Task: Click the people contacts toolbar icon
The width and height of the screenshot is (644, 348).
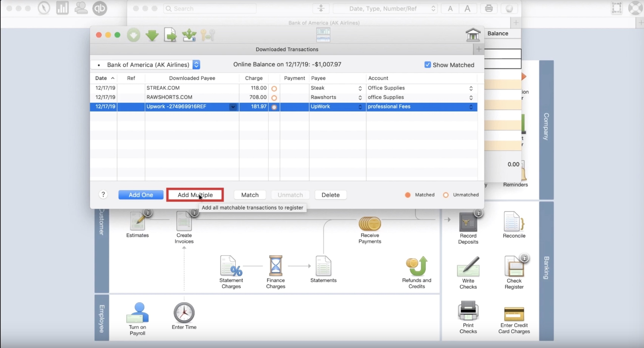Action: 81,8
